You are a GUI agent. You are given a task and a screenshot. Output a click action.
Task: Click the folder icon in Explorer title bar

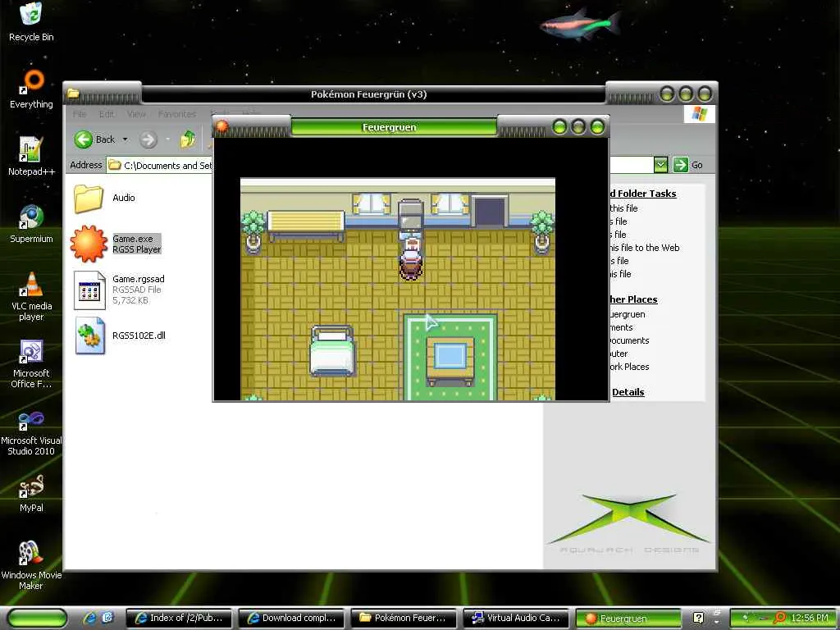coord(73,94)
